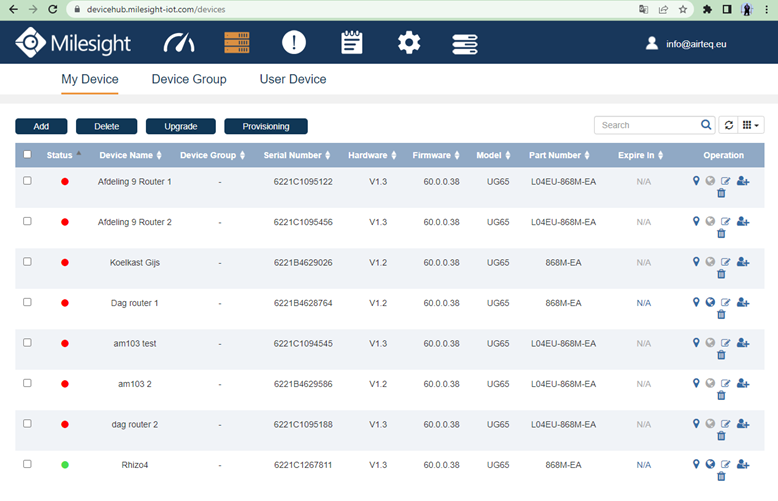Viewport: 778px width, 501px height.
Task: Switch to the Device Group tab
Action: [x=189, y=79]
